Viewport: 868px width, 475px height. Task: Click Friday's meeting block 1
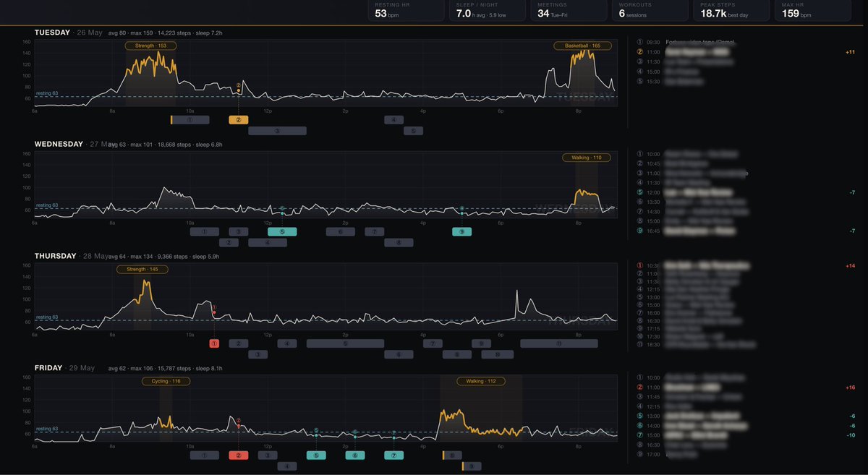pyautogui.click(x=205, y=455)
